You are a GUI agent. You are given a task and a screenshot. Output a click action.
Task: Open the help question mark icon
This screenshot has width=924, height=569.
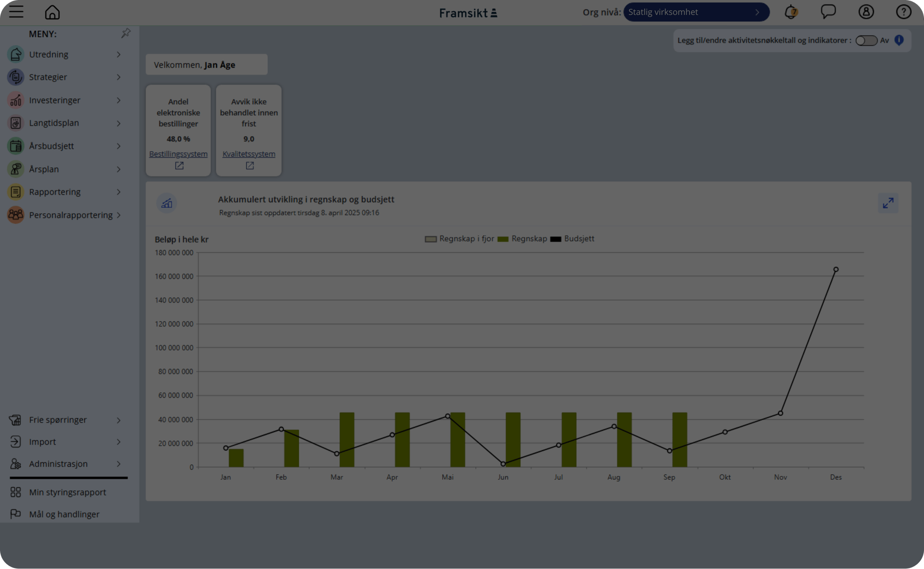point(903,12)
